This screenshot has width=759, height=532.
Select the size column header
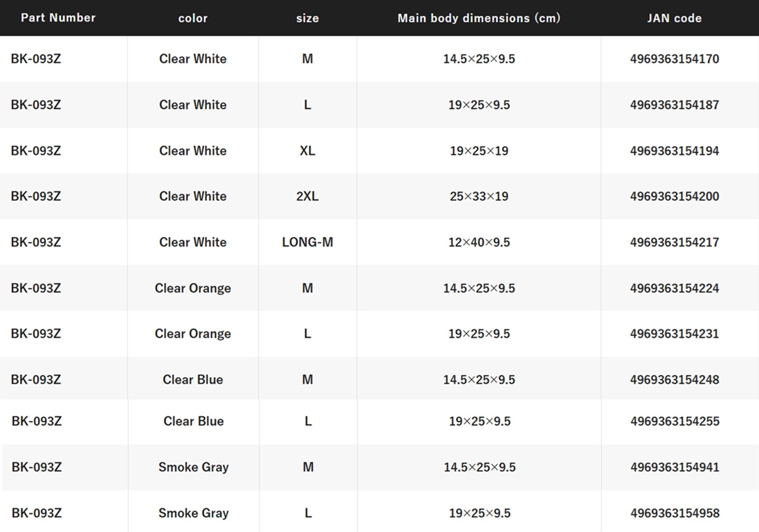pyautogui.click(x=307, y=18)
